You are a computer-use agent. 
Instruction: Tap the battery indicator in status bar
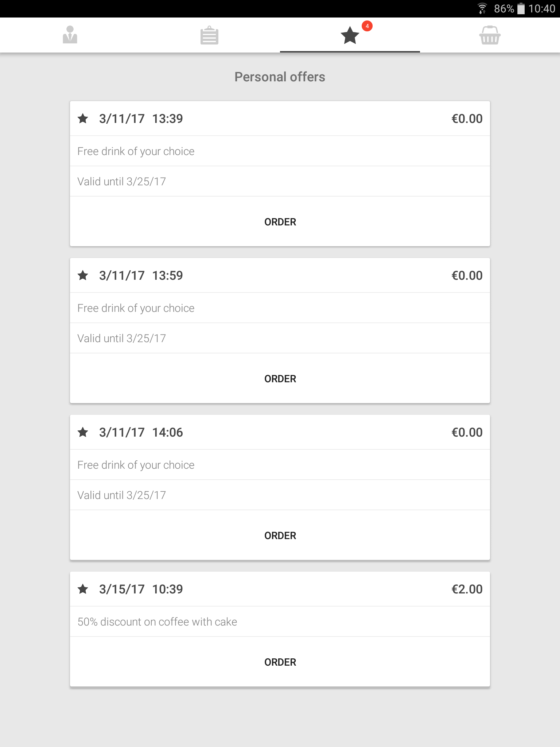click(521, 8)
